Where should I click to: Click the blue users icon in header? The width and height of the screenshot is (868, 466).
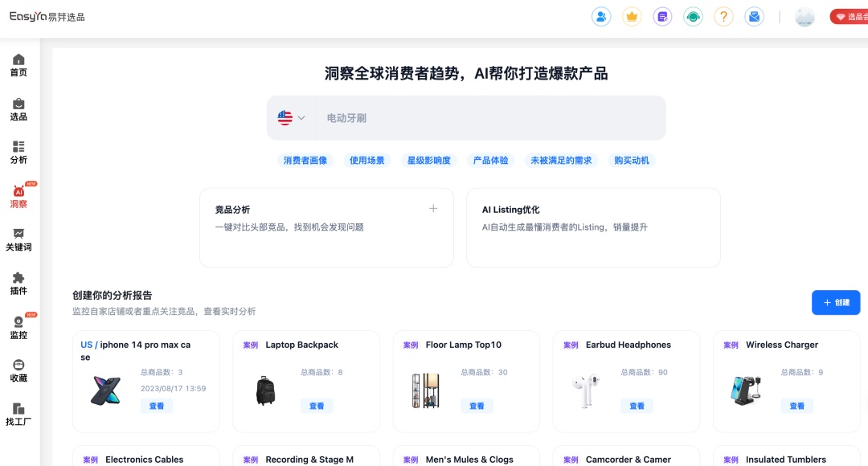point(601,16)
